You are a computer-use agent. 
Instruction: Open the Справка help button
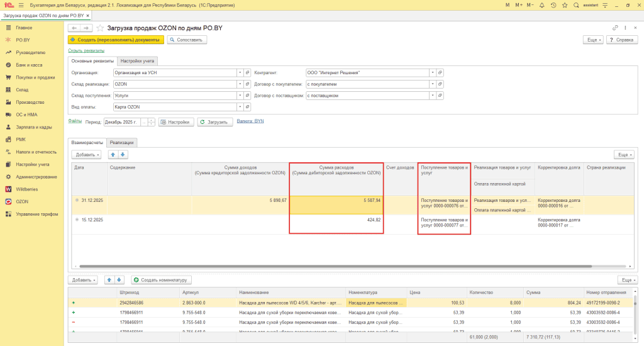point(622,40)
